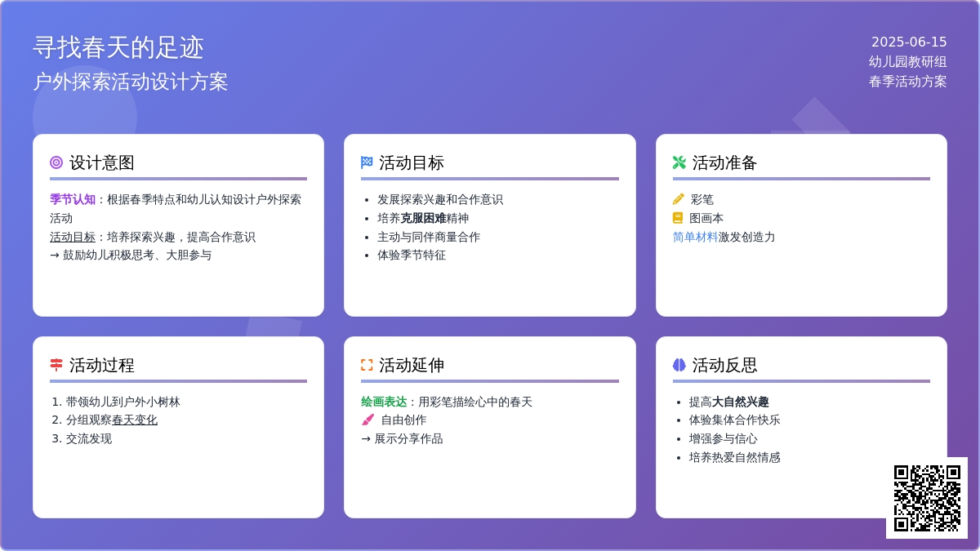Click the target icon beside 设计意图

coord(56,162)
